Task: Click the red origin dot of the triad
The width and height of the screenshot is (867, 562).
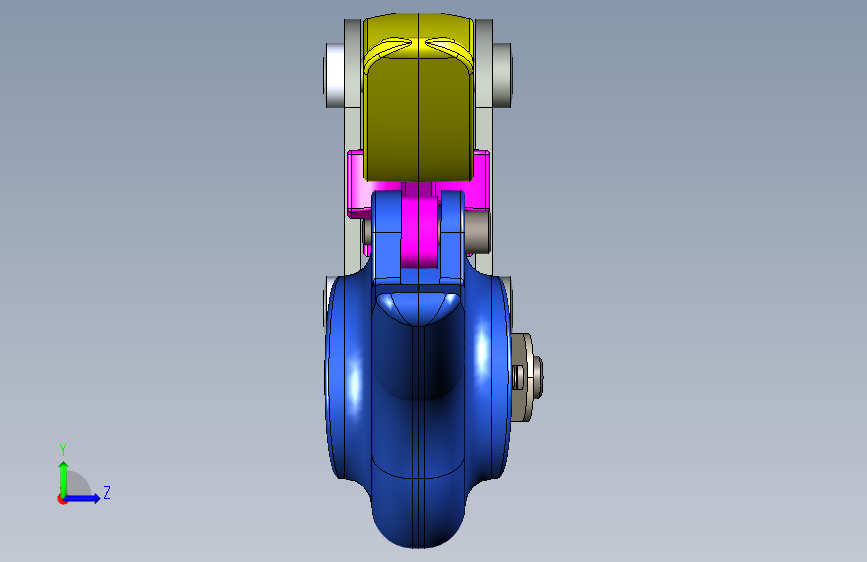Action: coord(62,499)
